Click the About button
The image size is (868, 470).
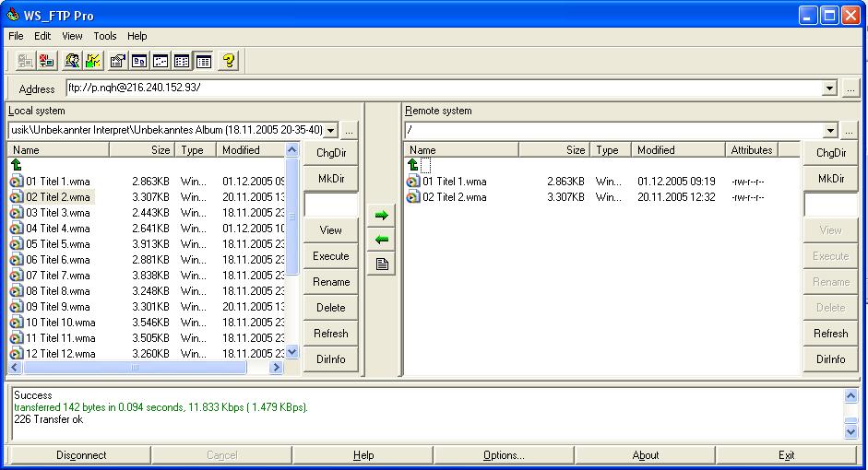[646, 455]
